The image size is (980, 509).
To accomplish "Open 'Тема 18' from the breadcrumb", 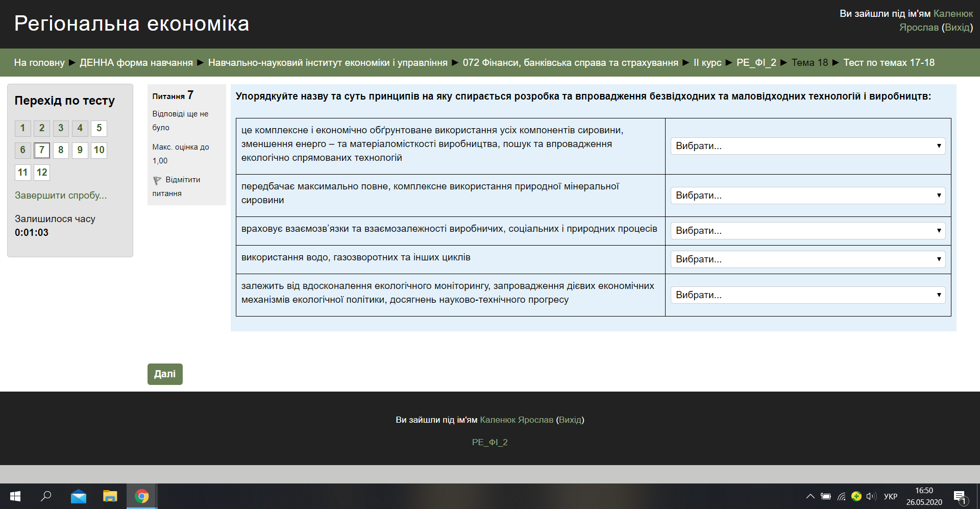I will 810,63.
